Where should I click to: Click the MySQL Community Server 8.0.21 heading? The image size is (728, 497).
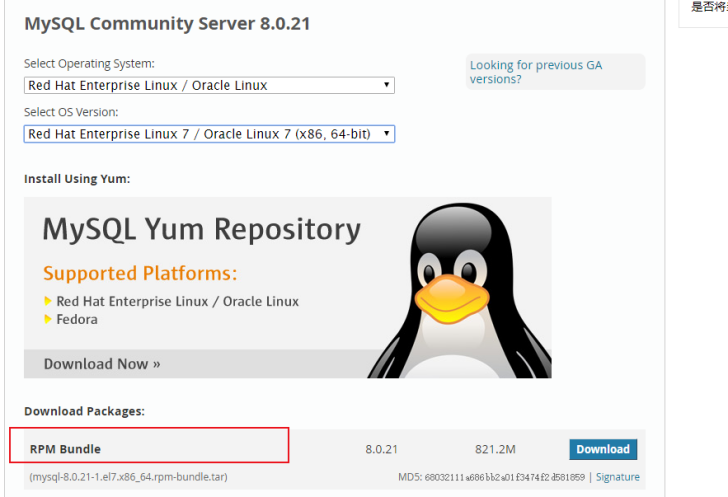pyautogui.click(x=167, y=24)
